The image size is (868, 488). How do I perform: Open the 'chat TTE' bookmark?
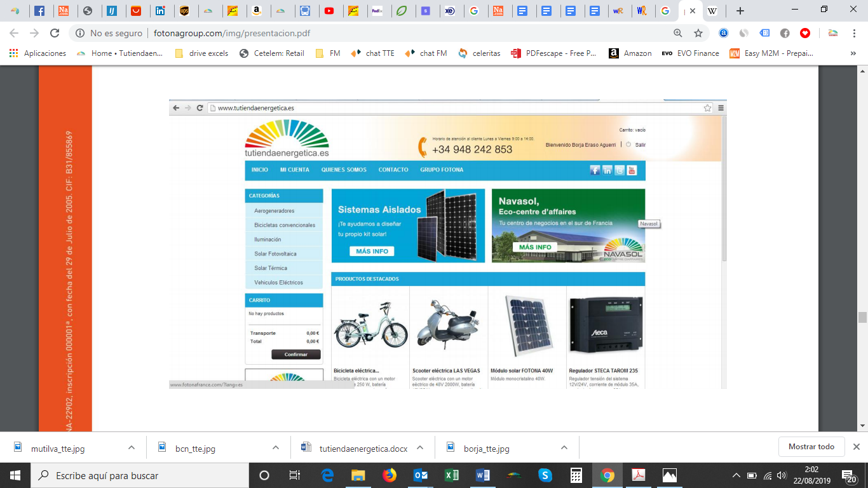[373, 53]
